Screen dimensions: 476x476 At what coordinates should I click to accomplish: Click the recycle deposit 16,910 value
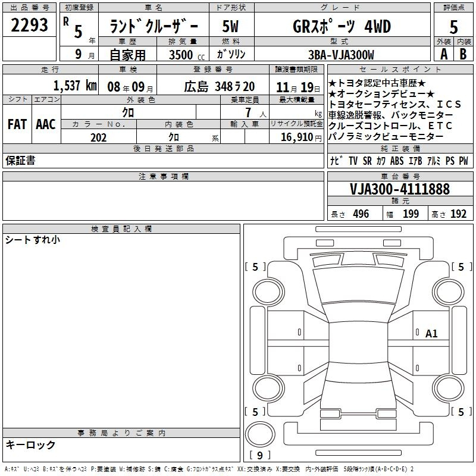click(x=296, y=137)
